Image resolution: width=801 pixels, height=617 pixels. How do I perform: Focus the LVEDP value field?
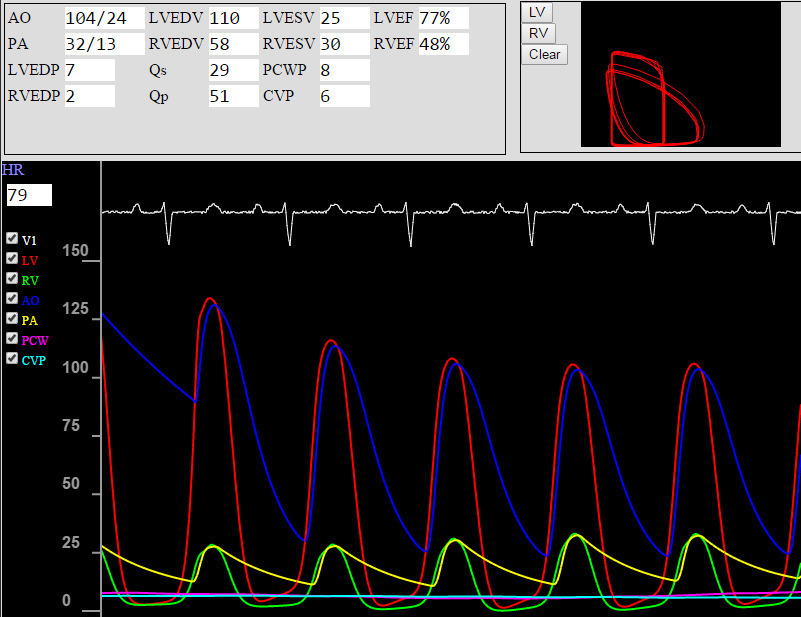click(89, 70)
